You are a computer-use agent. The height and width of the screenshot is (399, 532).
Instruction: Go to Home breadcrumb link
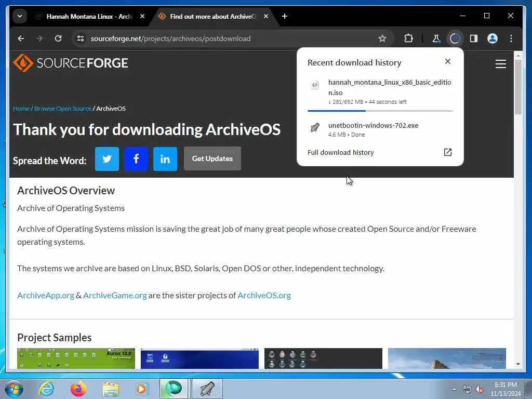click(x=21, y=109)
